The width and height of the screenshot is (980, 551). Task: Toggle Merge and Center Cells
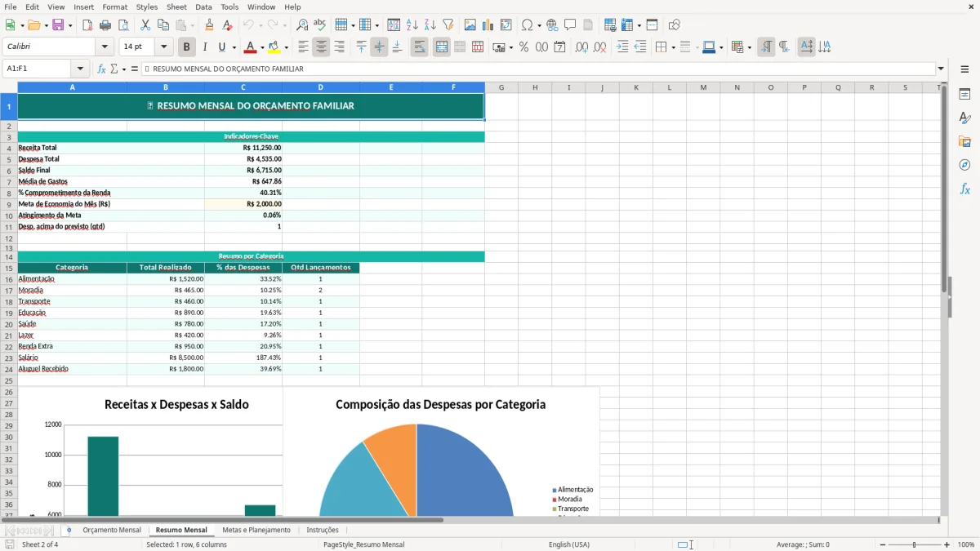point(442,47)
